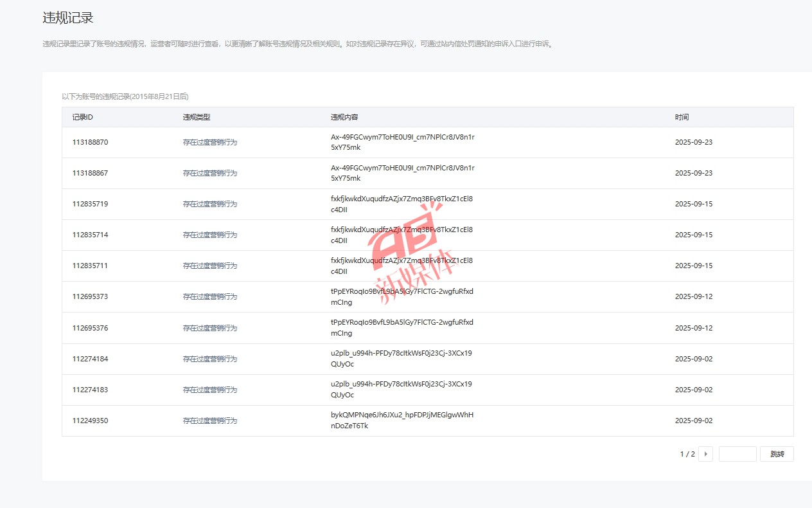The height and width of the screenshot is (508, 812).
Task: Click the 违规内容 column header
Action: coord(344,117)
